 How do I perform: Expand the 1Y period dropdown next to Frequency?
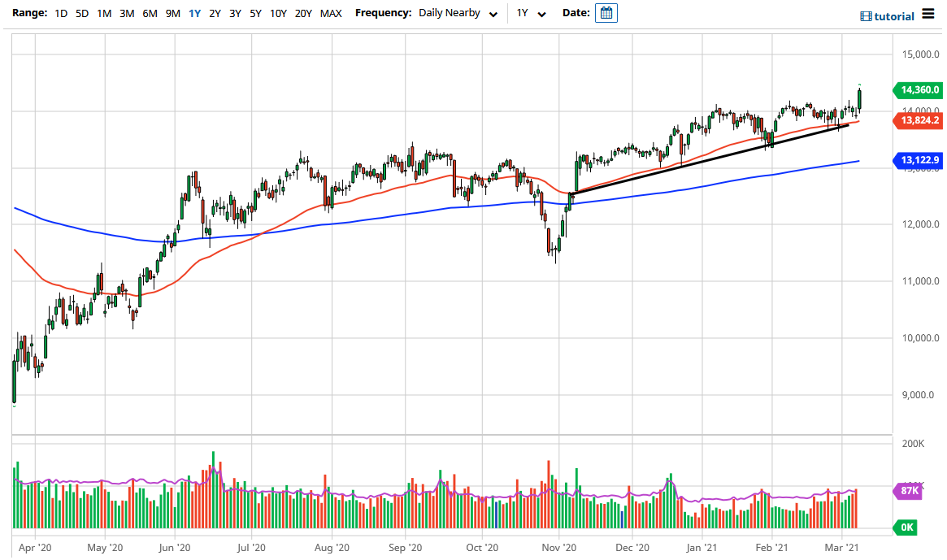point(533,13)
